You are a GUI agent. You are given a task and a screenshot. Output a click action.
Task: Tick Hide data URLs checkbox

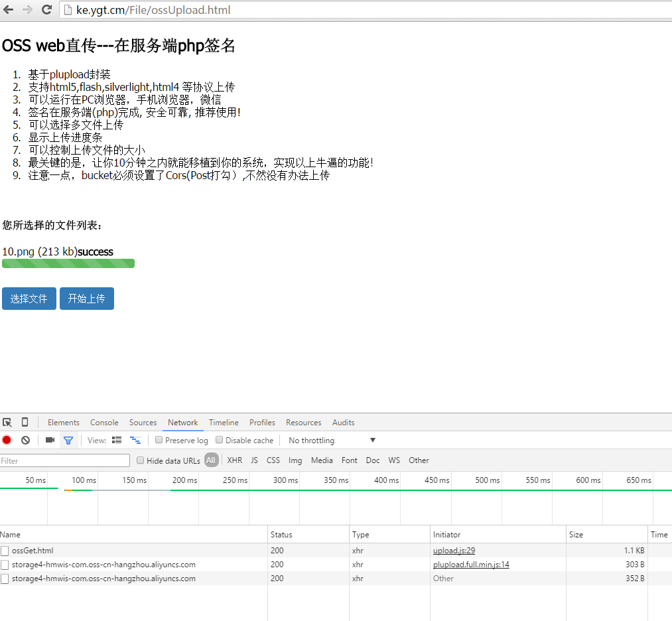(140, 460)
